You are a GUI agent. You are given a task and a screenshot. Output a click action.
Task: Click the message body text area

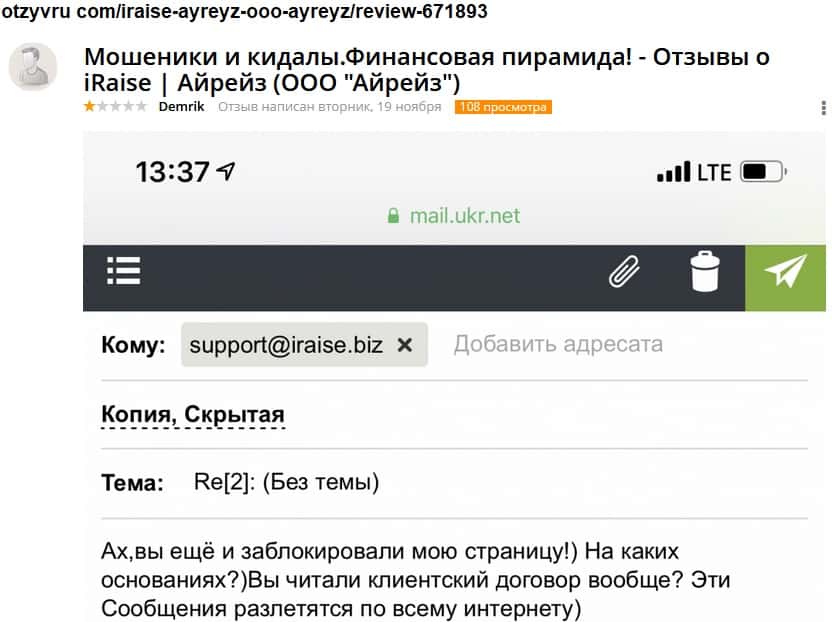click(415, 579)
